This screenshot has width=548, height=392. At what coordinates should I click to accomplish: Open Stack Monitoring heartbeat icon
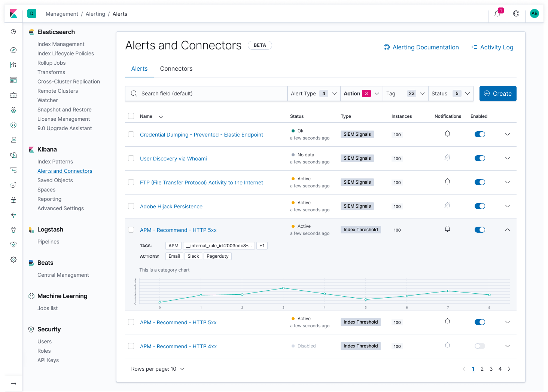point(13,245)
